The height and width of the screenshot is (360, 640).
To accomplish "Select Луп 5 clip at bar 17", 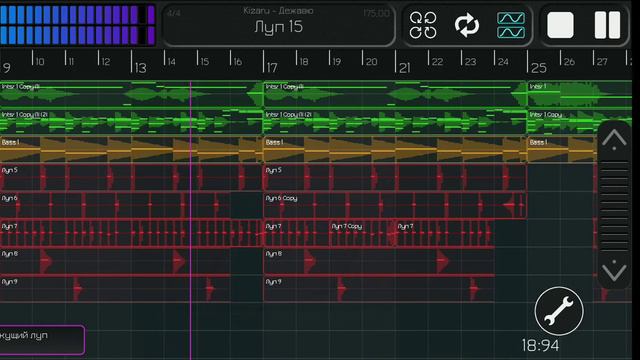I will pos(395,178).
